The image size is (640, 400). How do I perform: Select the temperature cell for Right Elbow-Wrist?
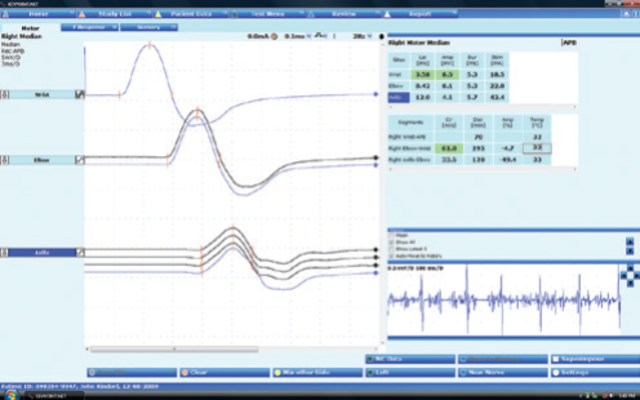tap(536, 147)
